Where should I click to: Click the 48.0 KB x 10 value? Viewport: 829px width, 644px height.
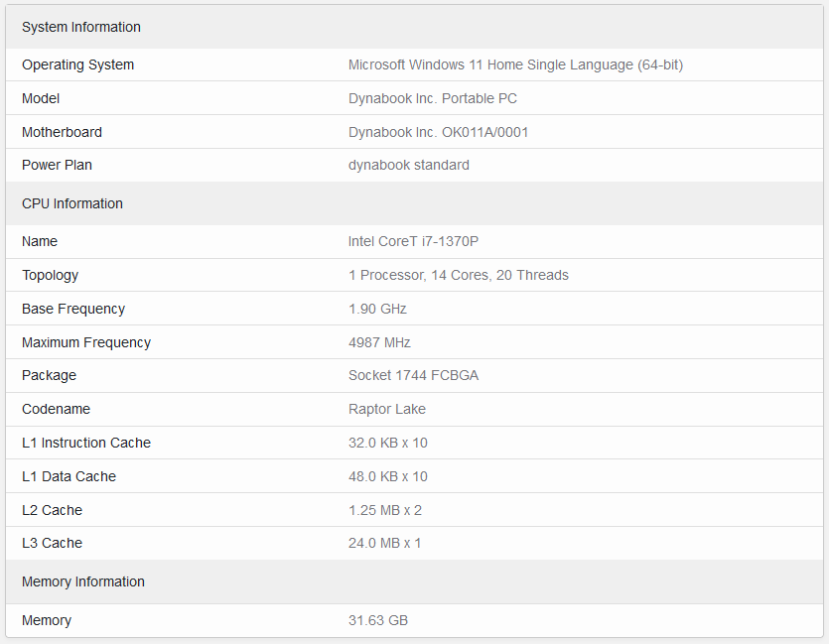click(x=388, y=477)
